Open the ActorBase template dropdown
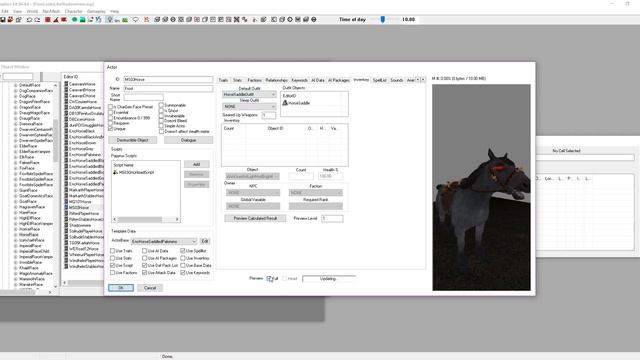 click(x=164, y=242)
